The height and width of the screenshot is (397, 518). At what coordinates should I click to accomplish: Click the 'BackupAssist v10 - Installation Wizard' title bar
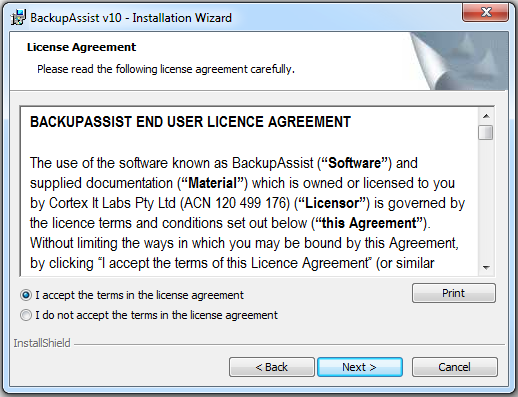click(131, 18)
